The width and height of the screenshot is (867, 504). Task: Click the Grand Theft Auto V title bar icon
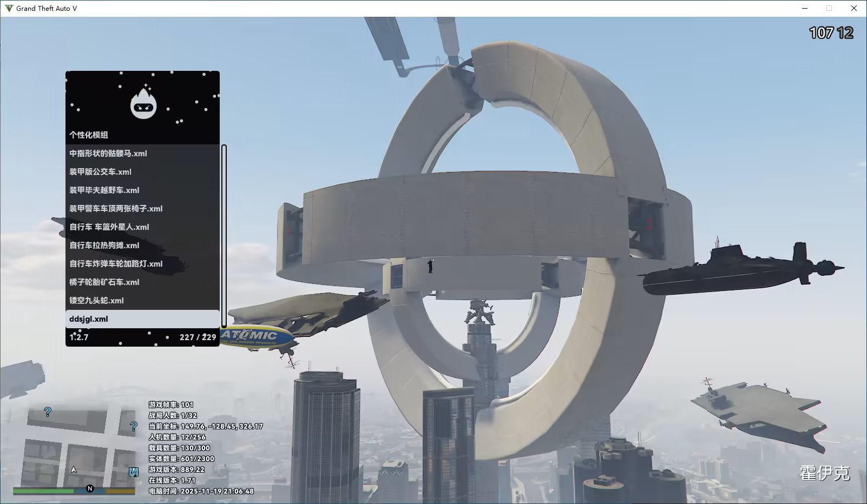click(9, 8)
